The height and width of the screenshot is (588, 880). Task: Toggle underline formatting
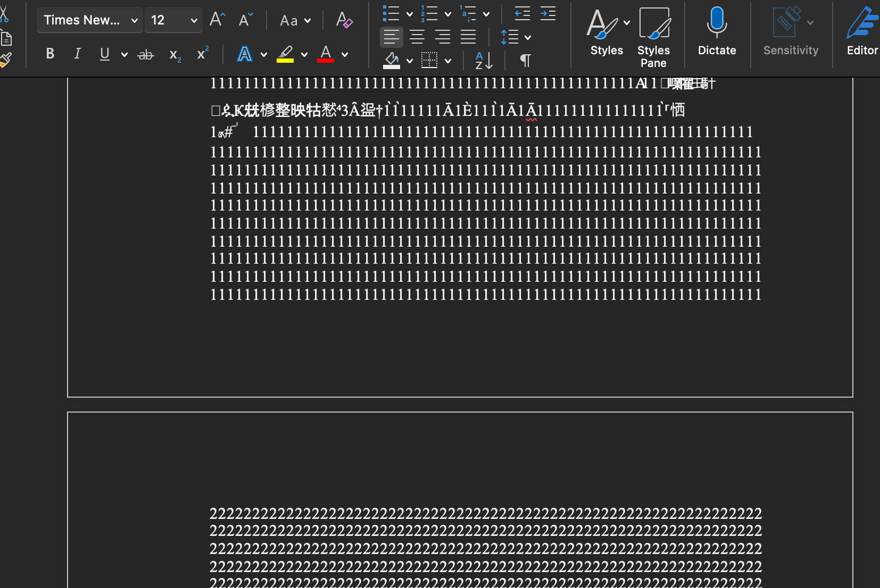point(105,54)
